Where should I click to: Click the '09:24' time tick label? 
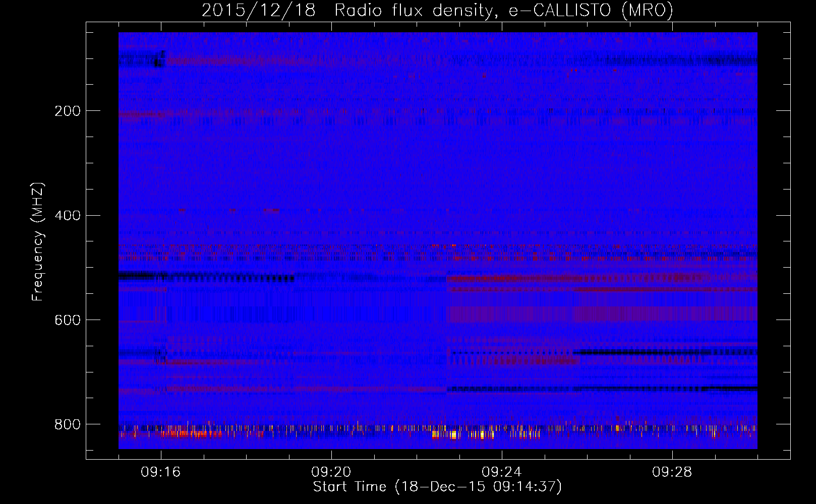(502, 472)
